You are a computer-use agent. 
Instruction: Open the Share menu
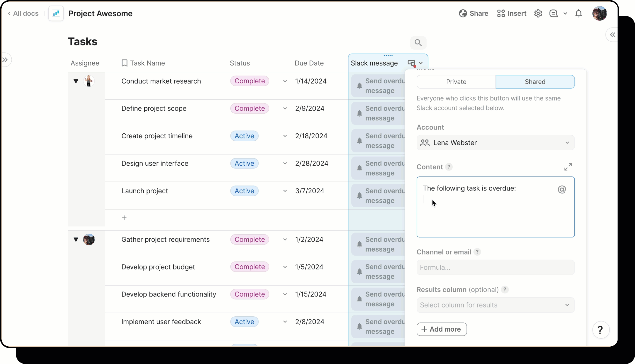pos(473,14)
